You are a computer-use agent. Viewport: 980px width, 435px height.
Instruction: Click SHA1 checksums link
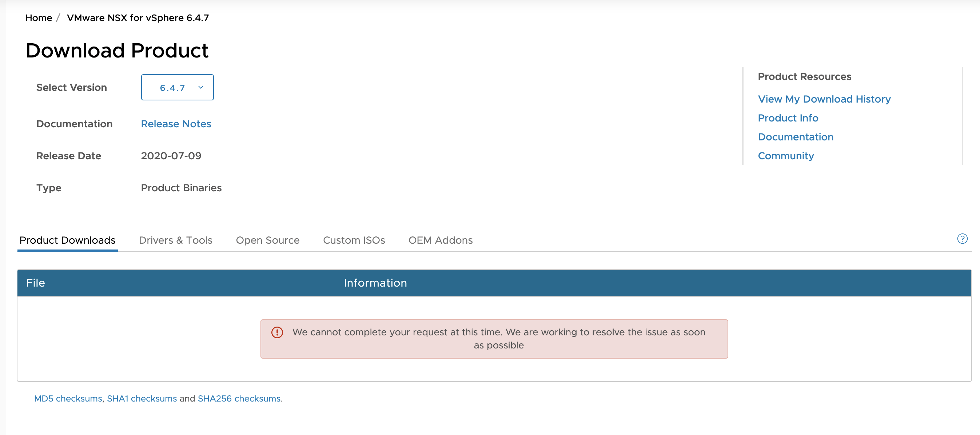click(x=142, y=399)
